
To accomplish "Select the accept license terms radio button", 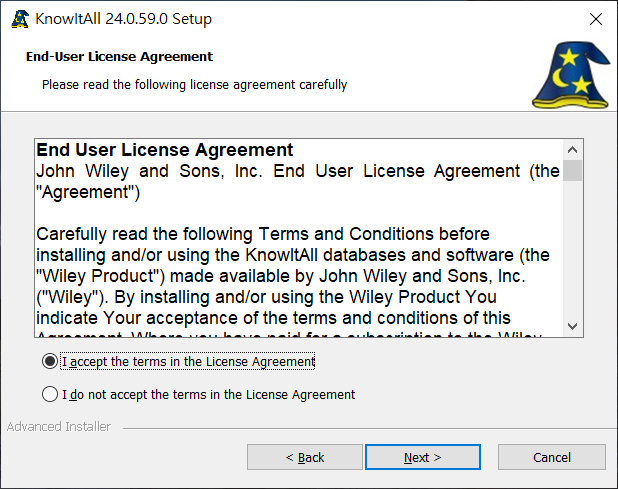I will (50, 361).
